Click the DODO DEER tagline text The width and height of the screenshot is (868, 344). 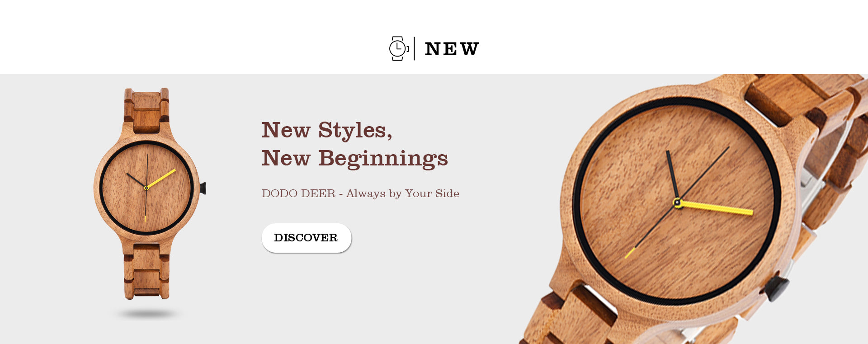pos(360,193)
